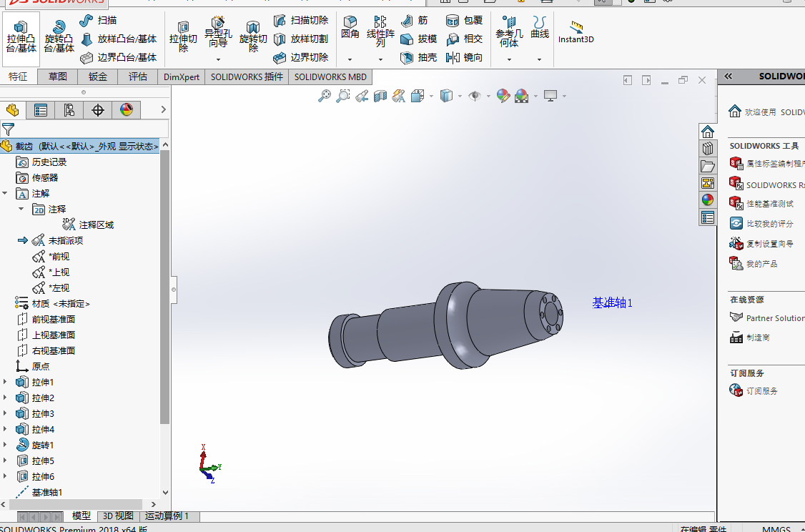Choose the 放样切割 lofted cut tool
Screen dimensions: 805x532
pos(301,39)
